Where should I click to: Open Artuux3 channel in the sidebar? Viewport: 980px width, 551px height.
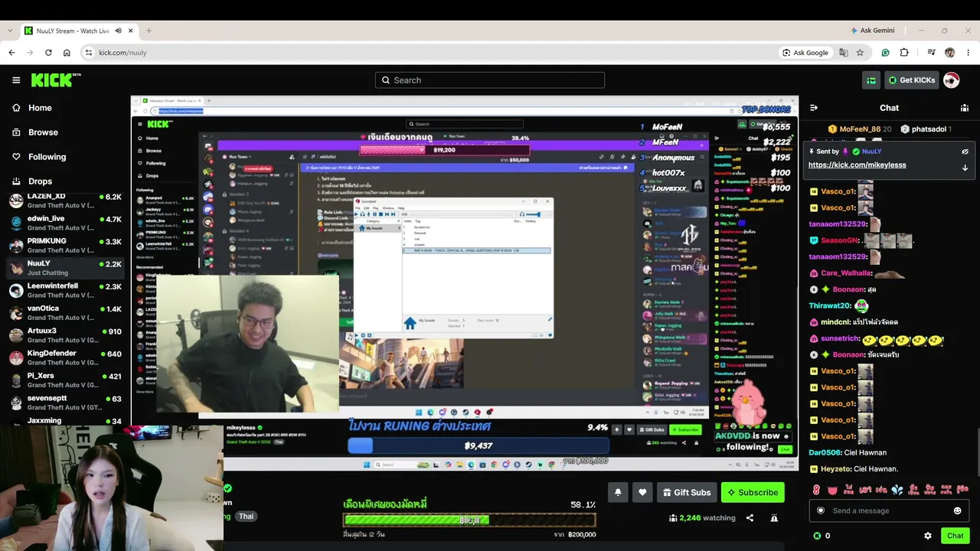click(x=65, y=334)
